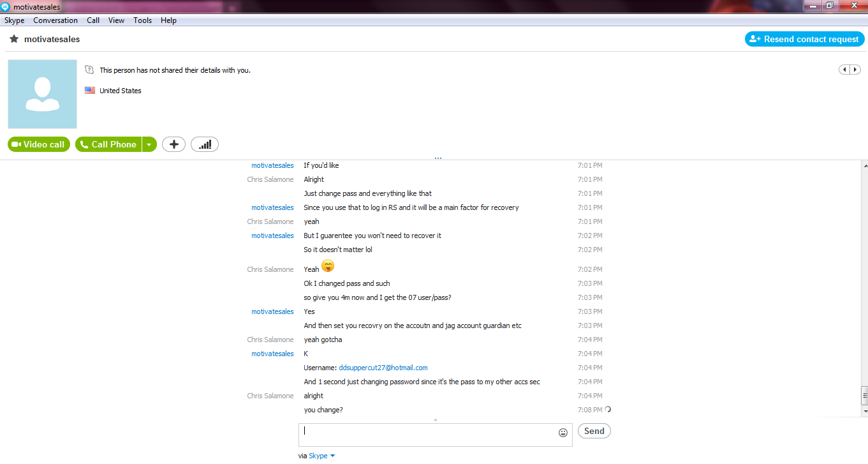Open the Help menu

(168, 20)
